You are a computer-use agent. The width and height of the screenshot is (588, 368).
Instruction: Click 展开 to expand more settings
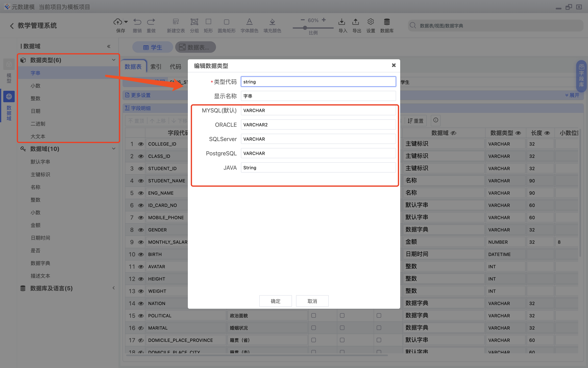point(572,95)
